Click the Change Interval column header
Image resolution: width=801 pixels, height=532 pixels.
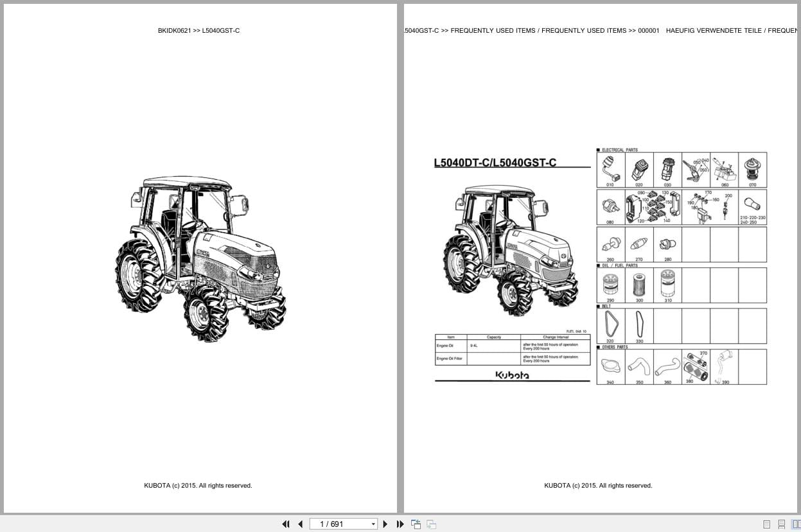click(555, 337)
